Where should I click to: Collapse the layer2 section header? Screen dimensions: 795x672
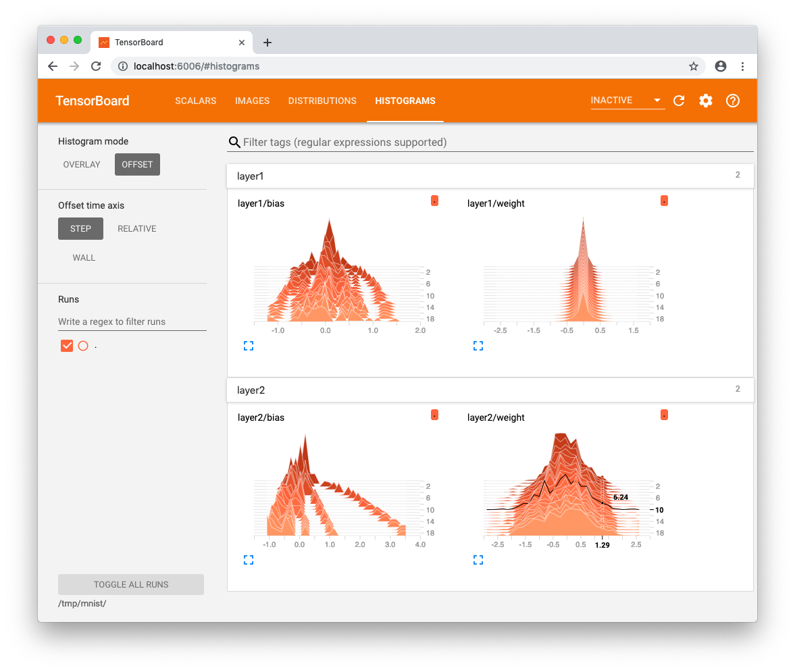pos(490,390)
